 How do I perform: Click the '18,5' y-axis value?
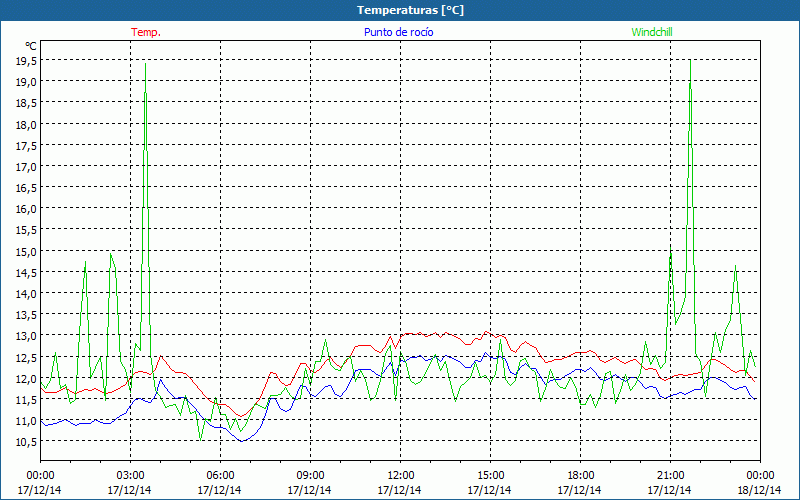click(27, 103)
